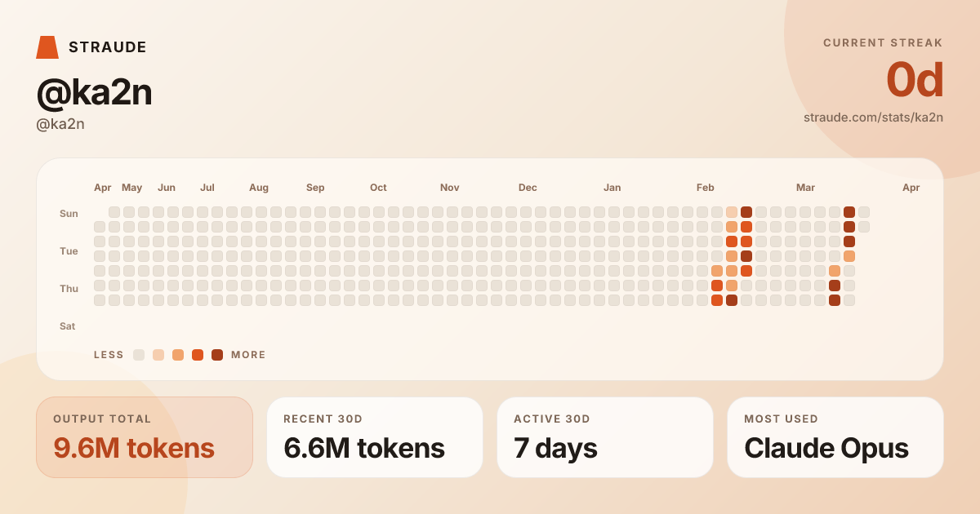This screenshot has width=980, height=514.
Task: Click the orange Straude logo icon
Action: pos(47,47)
